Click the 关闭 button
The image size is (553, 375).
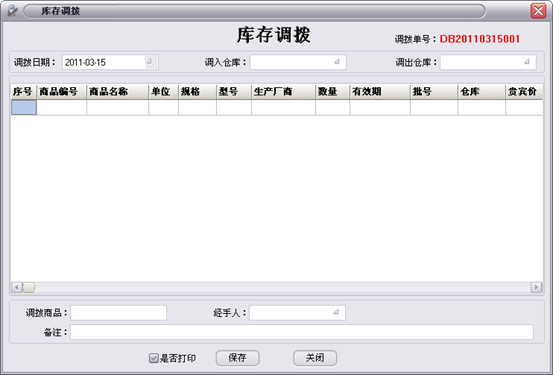(315, 358)
